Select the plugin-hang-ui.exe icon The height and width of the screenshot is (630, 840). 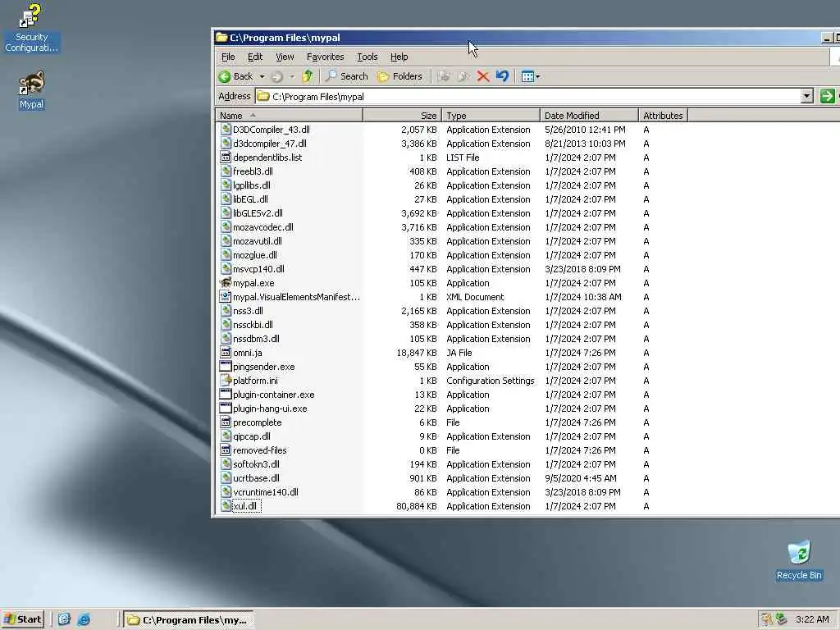click(226, 409)
